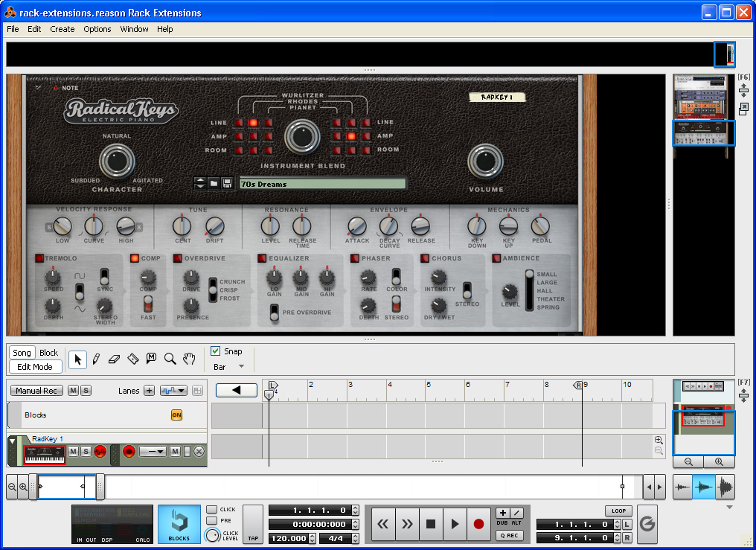The height and width of the screenshot is (550, 756).
Task: Browse patches with the folder icon
Action: (214, 183)
